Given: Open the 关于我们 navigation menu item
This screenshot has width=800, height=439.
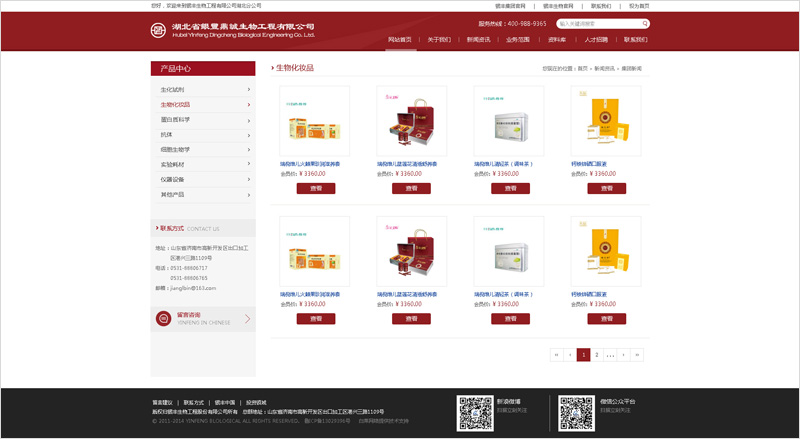Looking at the screenshot, I should tap(439, 40).
